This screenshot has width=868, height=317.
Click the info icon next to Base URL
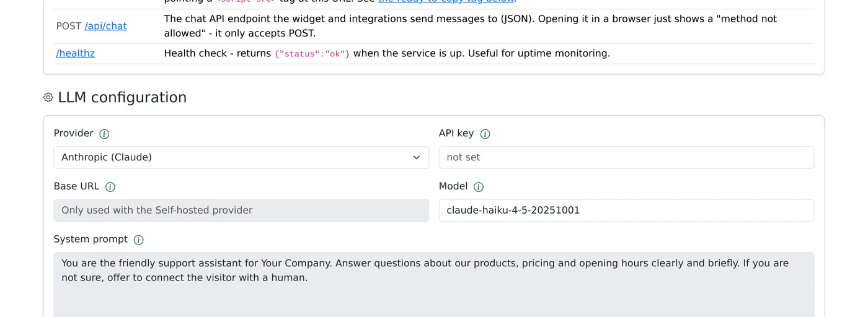[x=110, y=187]
